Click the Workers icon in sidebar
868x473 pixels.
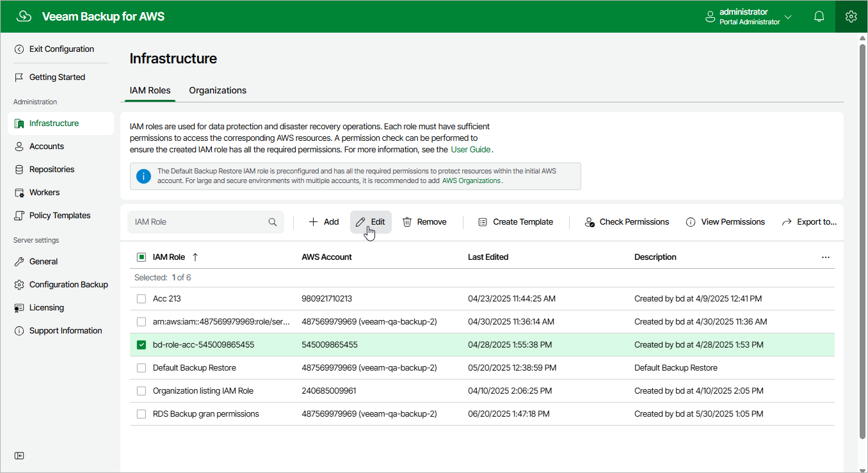[19, 193]
